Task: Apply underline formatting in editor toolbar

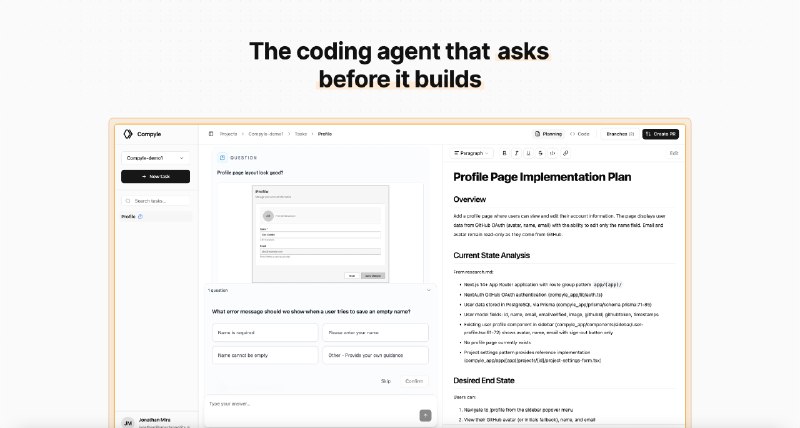Action: click(528, 153)
